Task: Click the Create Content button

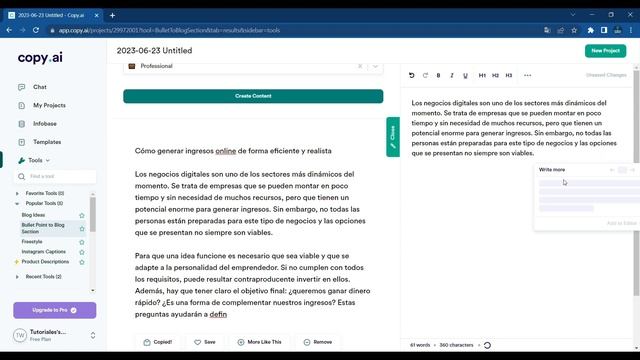Action: (253, 96)
